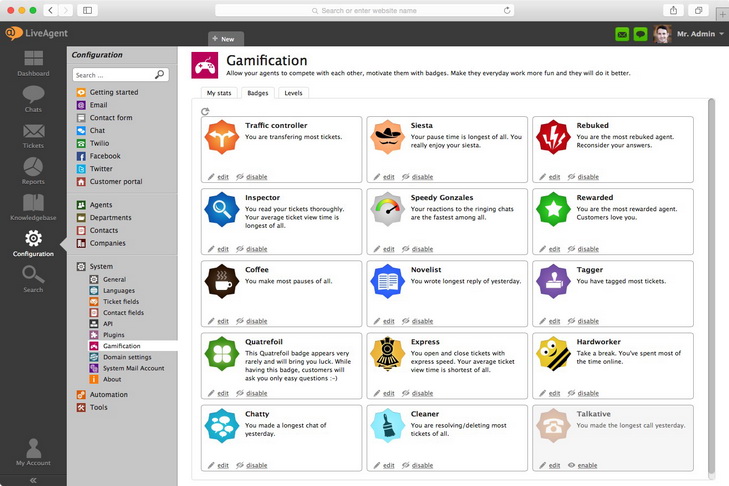This screenshot has width=729, height=486.
Task: Click magnifier icon in Configuration search
Action: [159, 74]
